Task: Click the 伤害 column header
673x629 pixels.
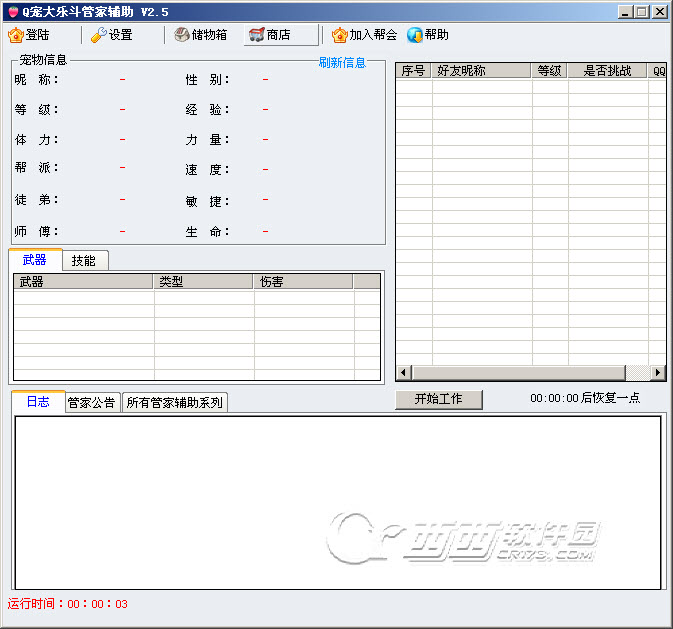Action: [x=303, y=282]
